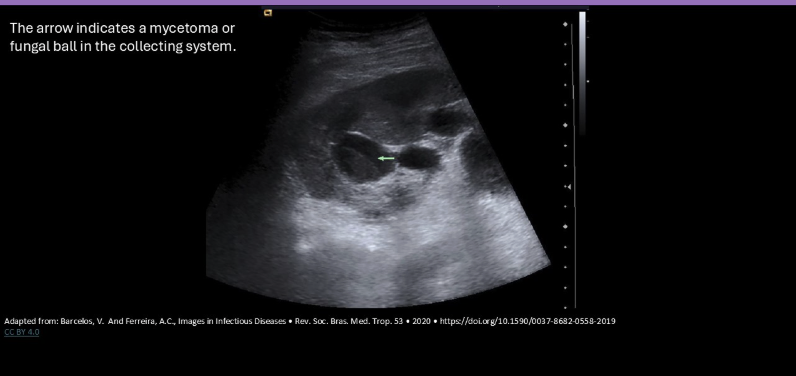Screen dimensions: 796x376
Task: Click the kidney ultrasound image
Action: click(378, 158)
